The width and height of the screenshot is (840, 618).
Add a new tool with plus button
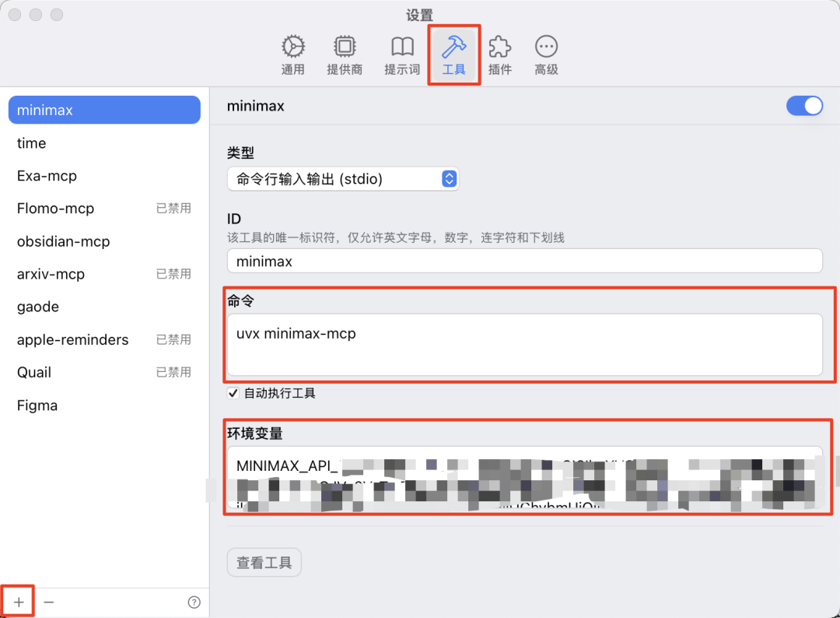pyautogui.click(x=19, y=602)
